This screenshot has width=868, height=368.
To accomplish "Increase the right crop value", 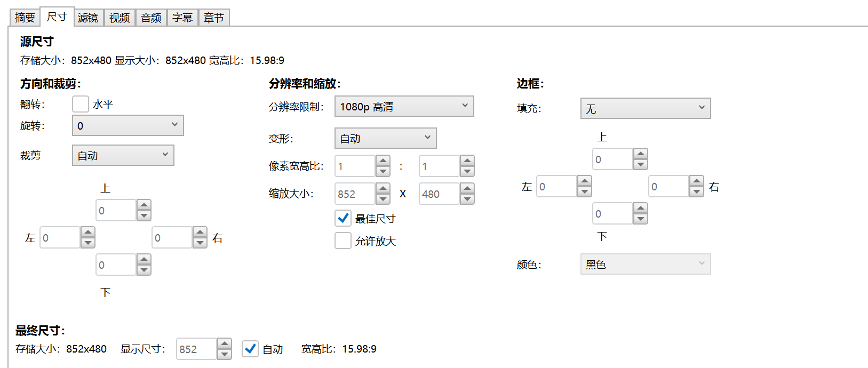I will pyautogui.click(x=200, y=233).
